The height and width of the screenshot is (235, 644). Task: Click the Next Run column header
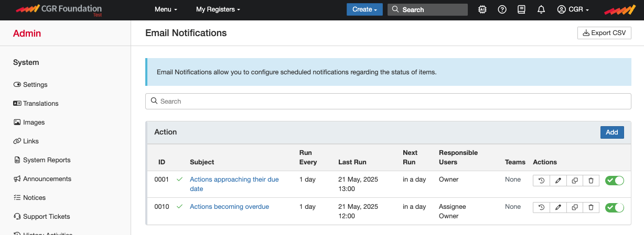(x=410, y=158)
